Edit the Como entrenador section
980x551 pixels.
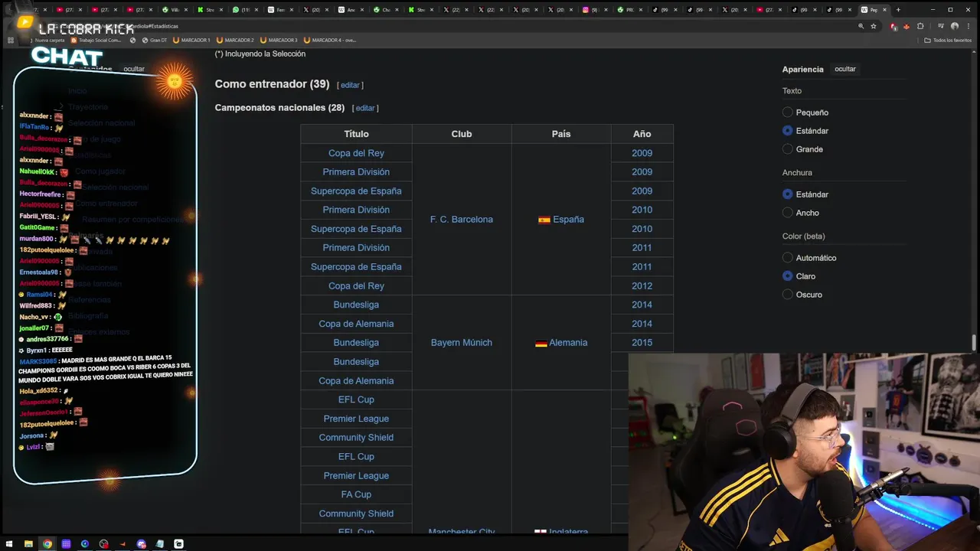350,85
